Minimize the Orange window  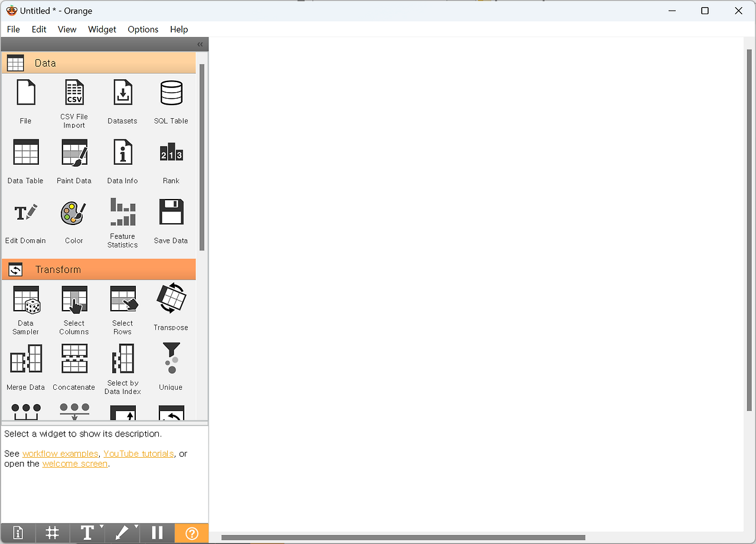[672, 11]
